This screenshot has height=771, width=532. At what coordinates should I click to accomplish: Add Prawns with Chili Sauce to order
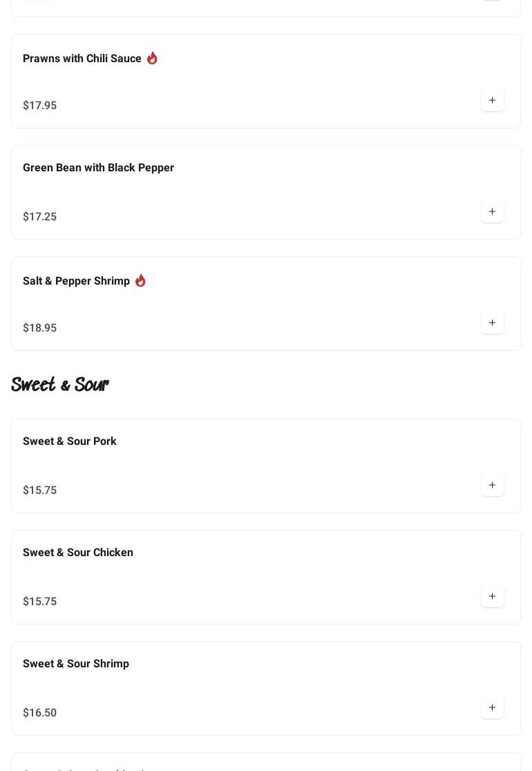click(x=492, y=100)
